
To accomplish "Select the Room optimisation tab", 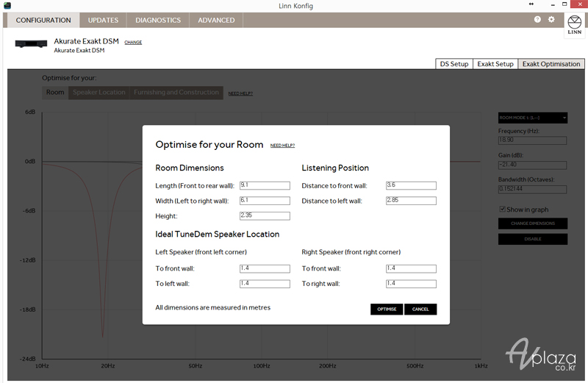I will [55, 93].
